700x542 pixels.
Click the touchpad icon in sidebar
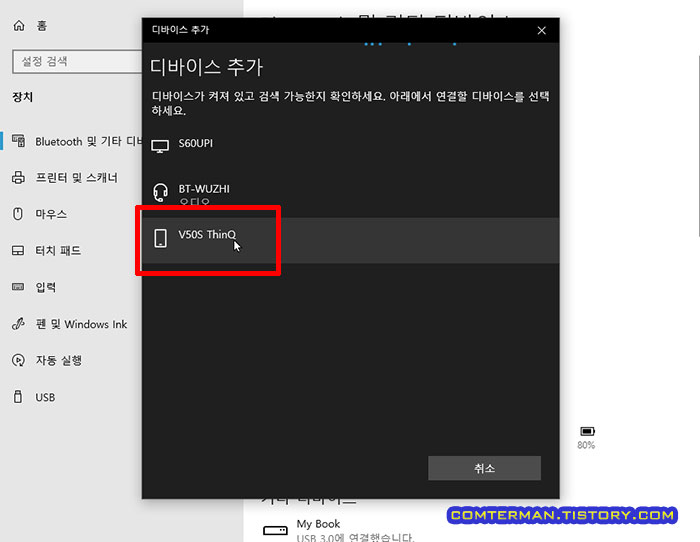click(18, 250)
